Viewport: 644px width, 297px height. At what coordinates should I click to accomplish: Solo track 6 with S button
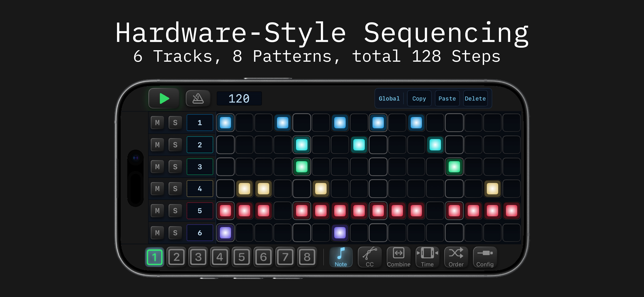tap(175, 233)
